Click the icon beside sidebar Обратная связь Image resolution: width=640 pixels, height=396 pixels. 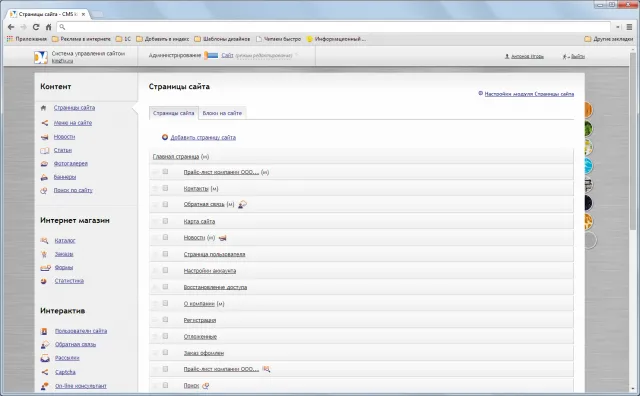pos(45,345)
